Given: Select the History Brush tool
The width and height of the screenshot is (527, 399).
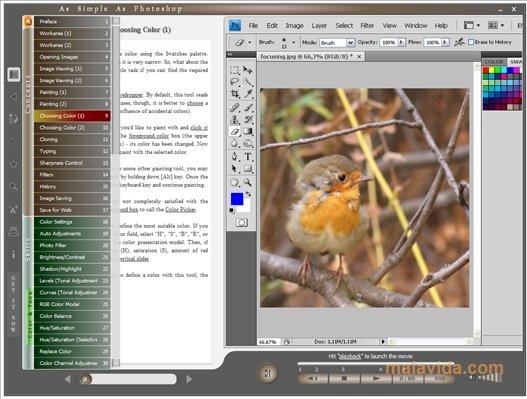Looking at the screenshot, I should (x=248, y=119).
